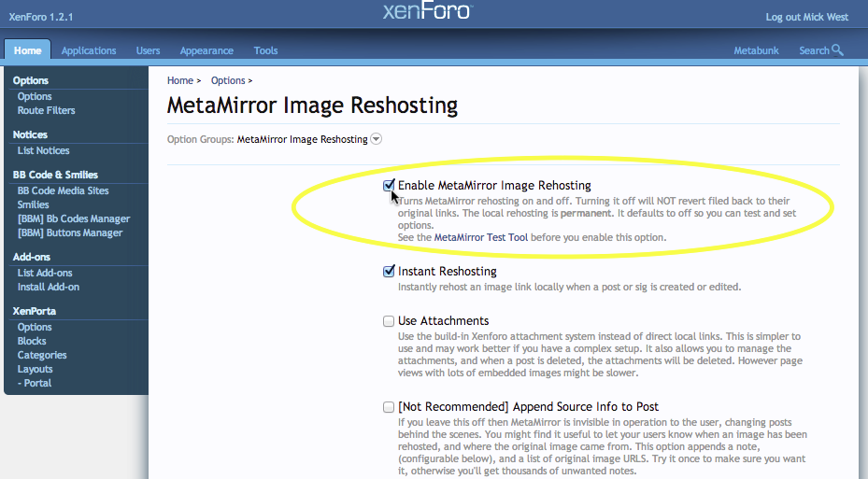Screen dimensions: 868x479
Task: Toggle the Instant Reshosting checkbox
Action: [x=389, y=271]
